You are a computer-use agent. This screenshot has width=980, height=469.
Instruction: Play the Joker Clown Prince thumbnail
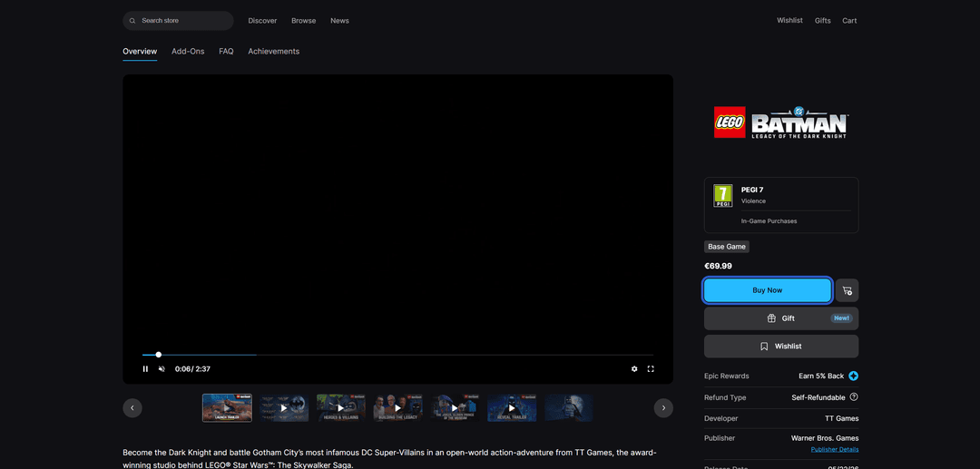pos(455,408)
